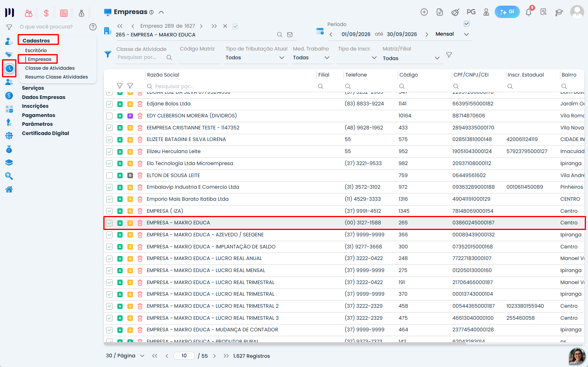Open the money bag icon in top toolbar

pyautogui.click(x=81, y=13)
